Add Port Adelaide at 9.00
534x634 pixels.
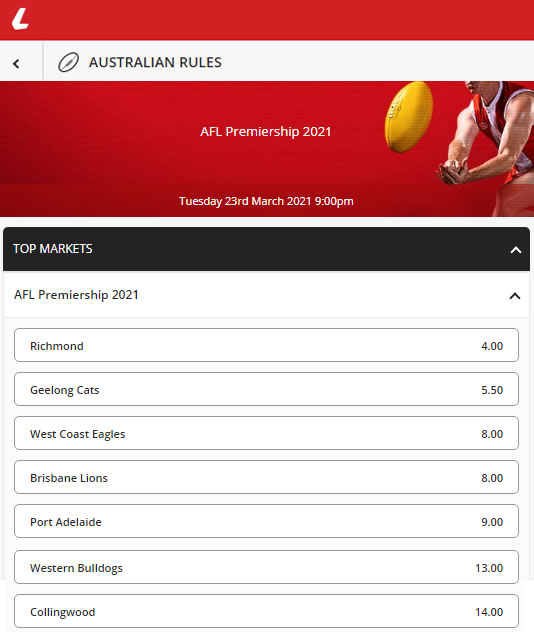[266, 521]
